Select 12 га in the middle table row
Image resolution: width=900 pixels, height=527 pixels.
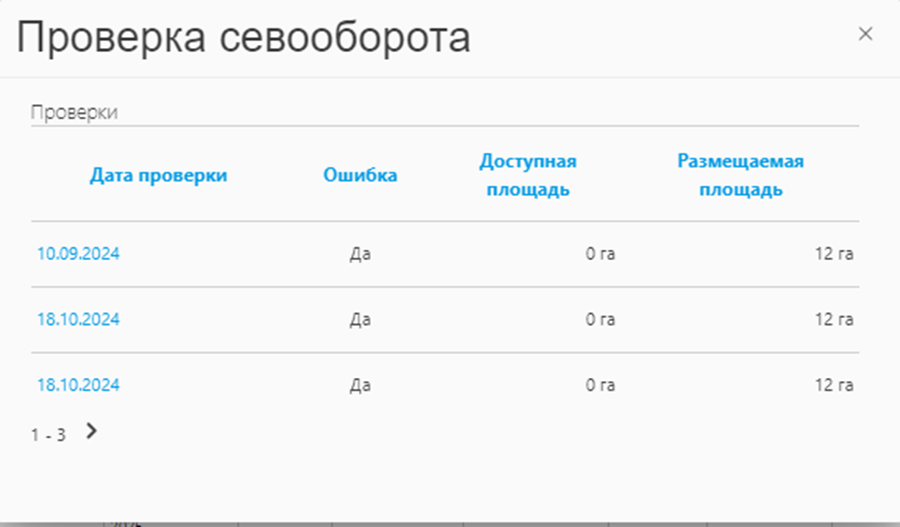pyautogui.click(x=833, y=320)
